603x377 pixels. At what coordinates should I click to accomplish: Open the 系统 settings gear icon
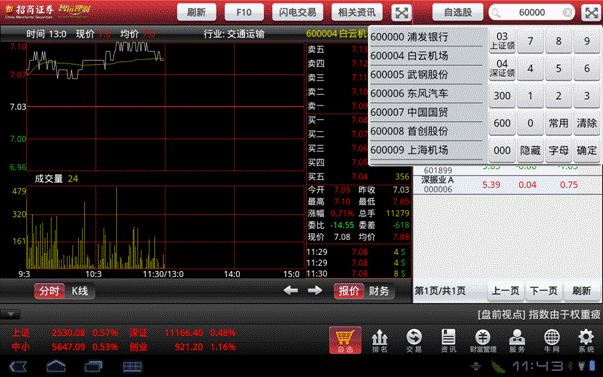click(586, 340)
